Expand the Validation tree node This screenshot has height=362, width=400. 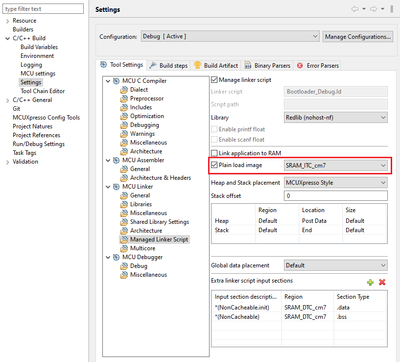pyautogui.click(x=7, y=162)
